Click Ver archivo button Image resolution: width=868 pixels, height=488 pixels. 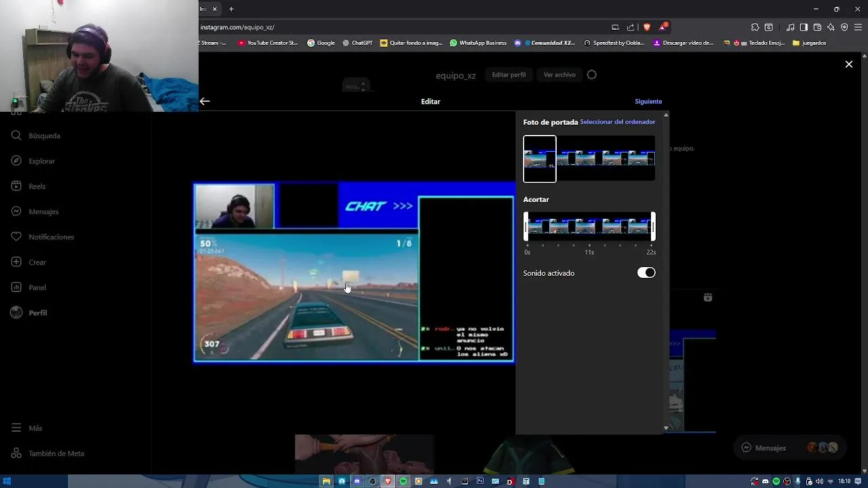pos(559,75)
